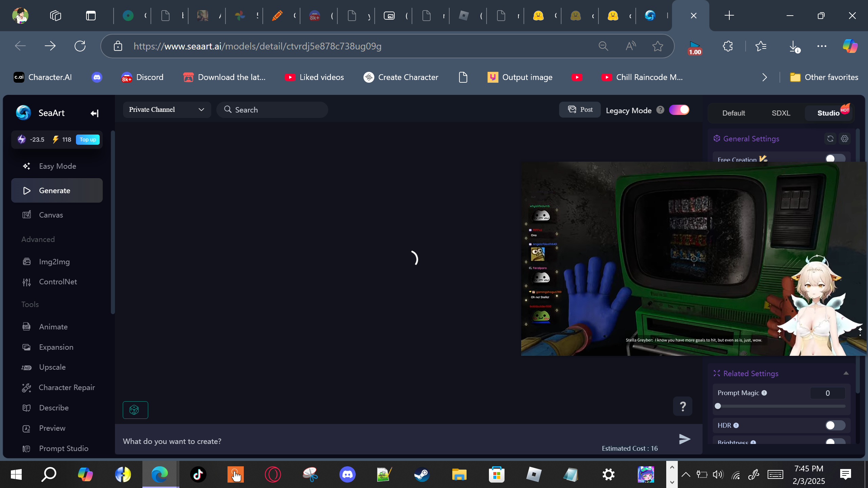Open the Private Channel dropdown
This screenshot has height=488, width=868.
tap(167, 109)
